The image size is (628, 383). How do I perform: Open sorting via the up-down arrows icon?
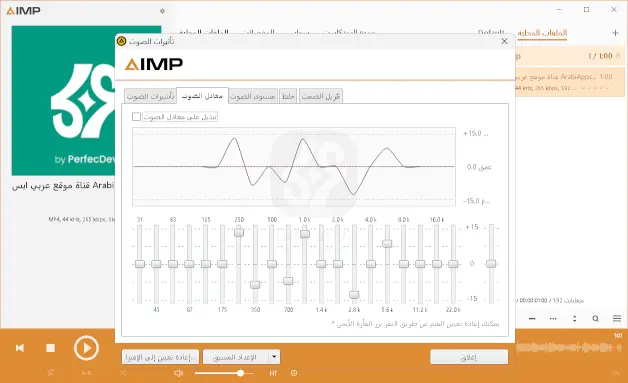(574, 318)
